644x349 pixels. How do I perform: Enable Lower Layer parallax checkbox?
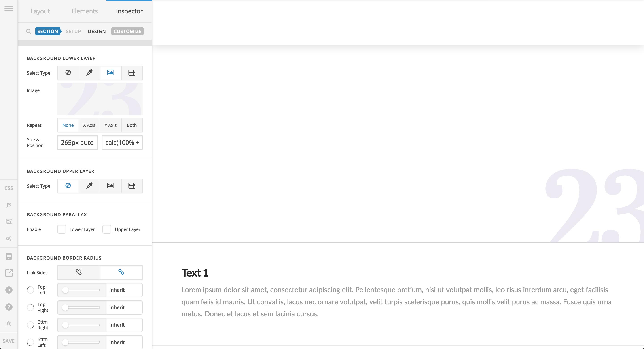point(61,229)
